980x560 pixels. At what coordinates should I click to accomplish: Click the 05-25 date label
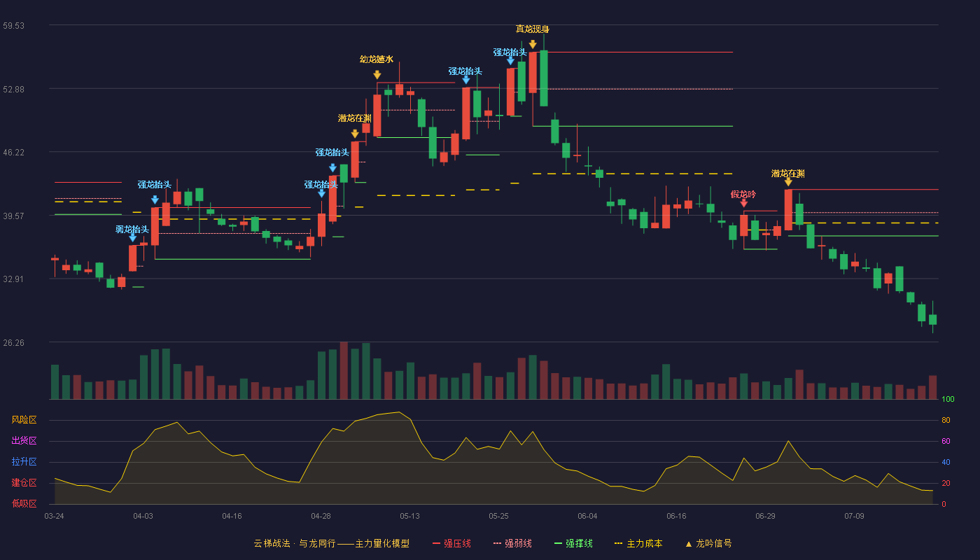coord(498,516)
